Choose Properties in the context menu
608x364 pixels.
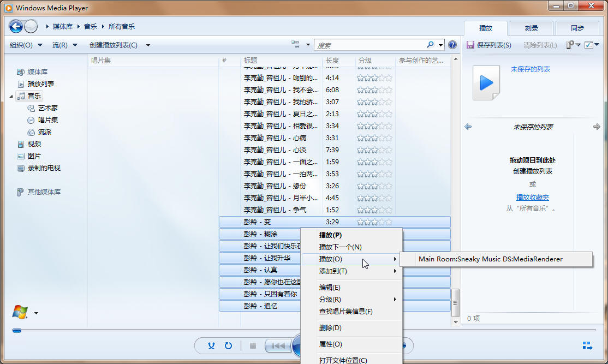351,344
